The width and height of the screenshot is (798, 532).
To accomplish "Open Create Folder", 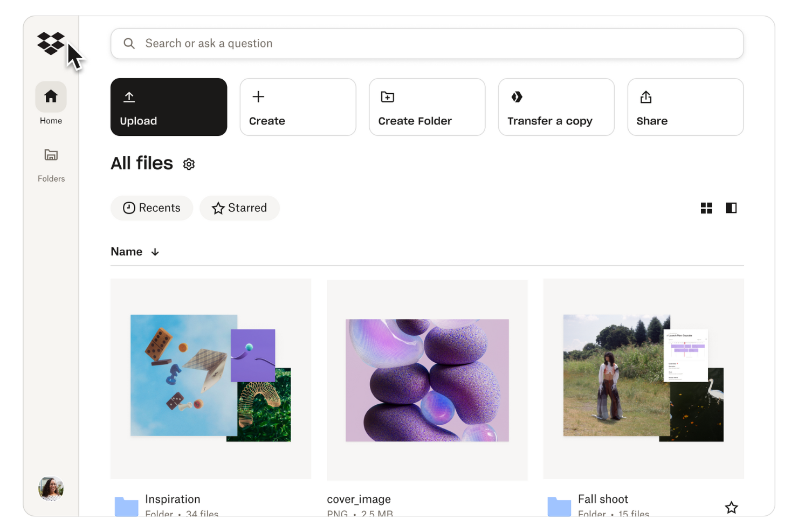I will [x=426, y=107].
